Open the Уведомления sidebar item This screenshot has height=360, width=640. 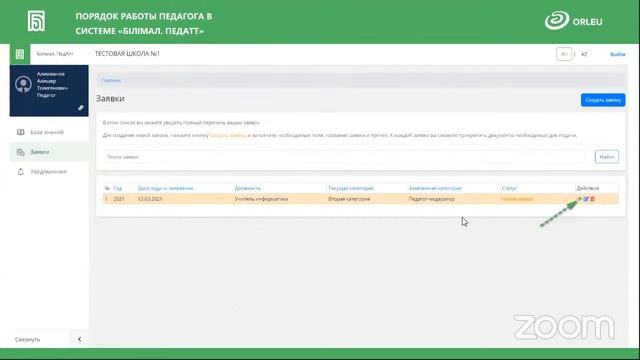[x=49, y=172]
